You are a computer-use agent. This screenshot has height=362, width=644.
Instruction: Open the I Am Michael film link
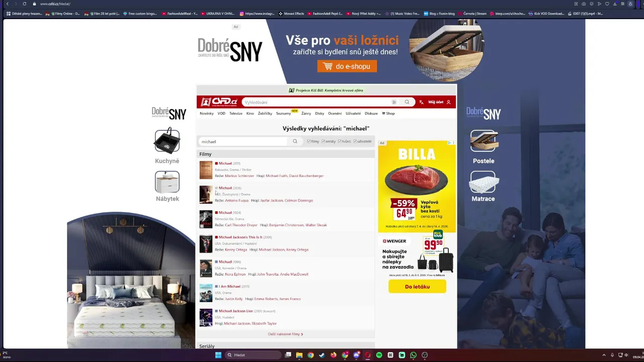tap(229, 287)
